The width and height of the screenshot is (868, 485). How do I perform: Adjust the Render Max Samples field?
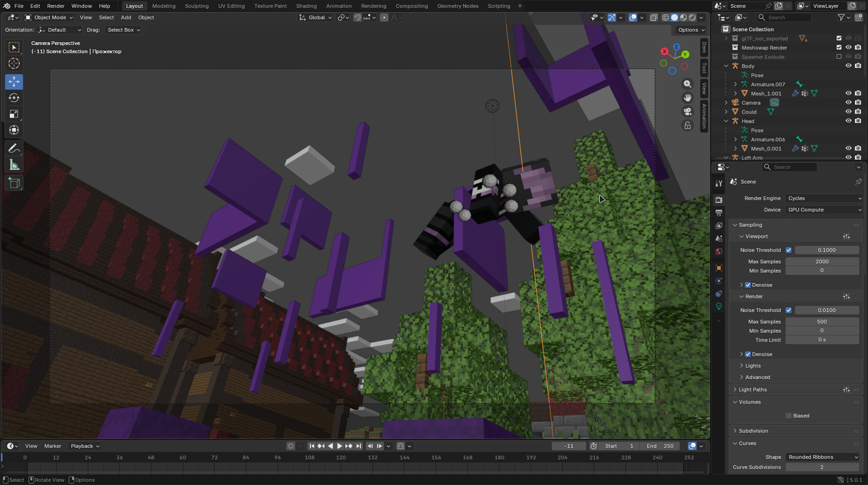click(x=821, y=321)
